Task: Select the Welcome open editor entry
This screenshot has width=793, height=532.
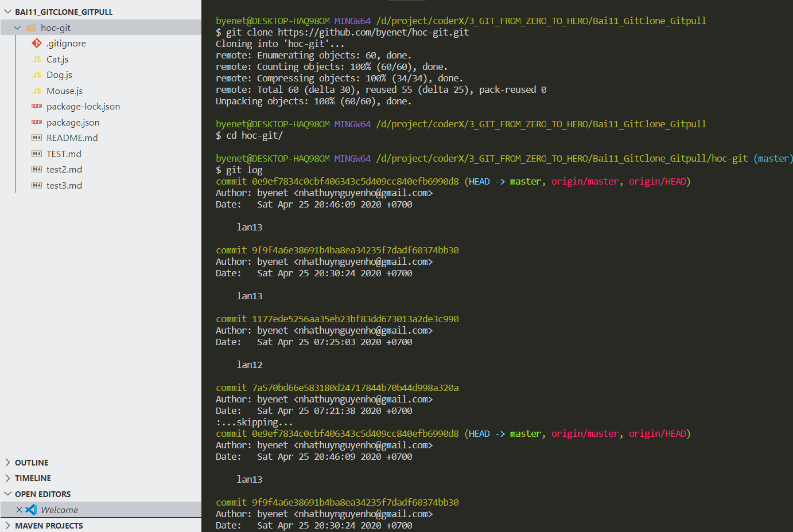Action: pyautogui.click(x=101, y=510)
